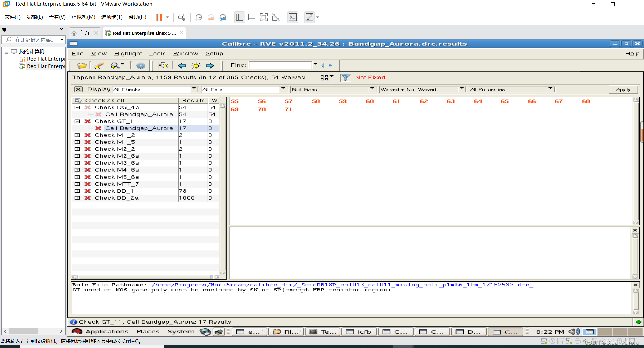The width and height of the screenshot is (644, 348).
Task: Highlight current result with sun icon
Action: 196,66
